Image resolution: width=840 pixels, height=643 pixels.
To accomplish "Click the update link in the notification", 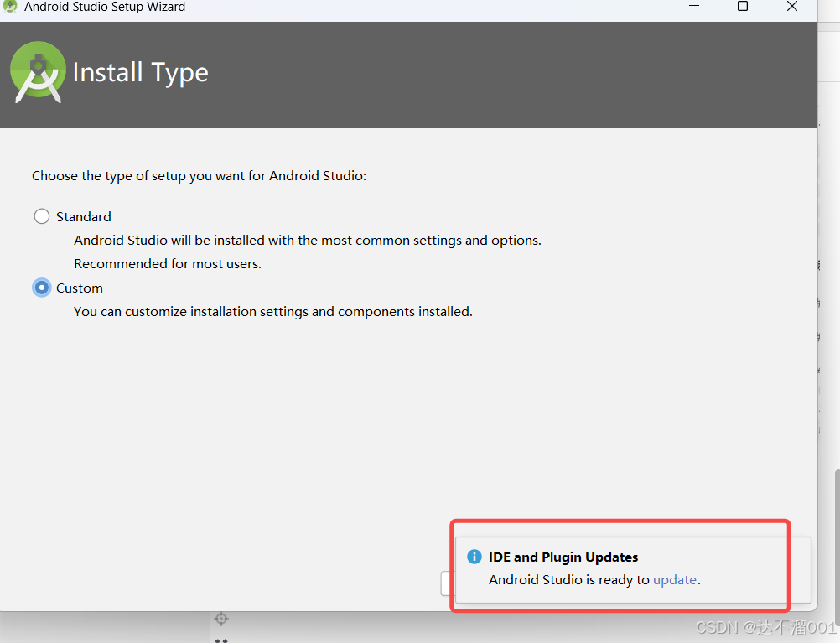I will coord(675,580).
